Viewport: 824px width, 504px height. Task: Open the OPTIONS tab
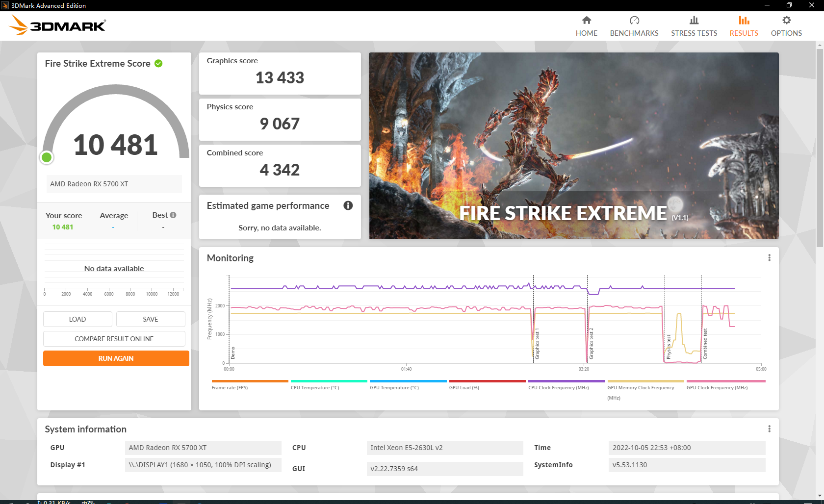[x=786, y=26]
